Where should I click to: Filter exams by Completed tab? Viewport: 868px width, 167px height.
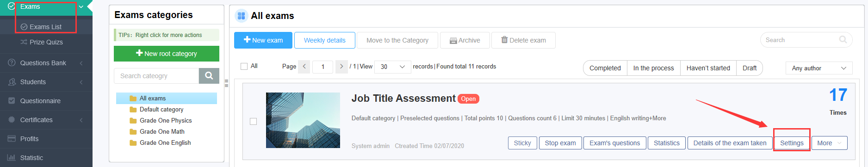pyautogui.click(x=605, y=68)
